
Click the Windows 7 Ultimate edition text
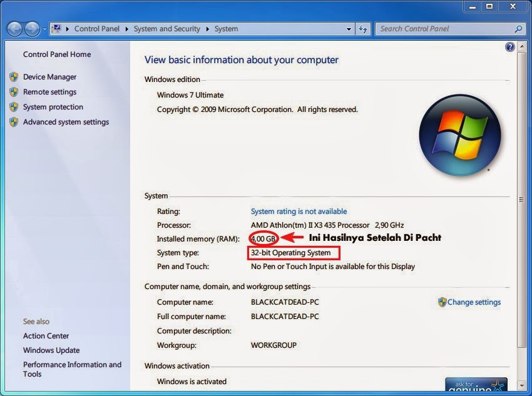pyautogui.click(x=190, y=95)
